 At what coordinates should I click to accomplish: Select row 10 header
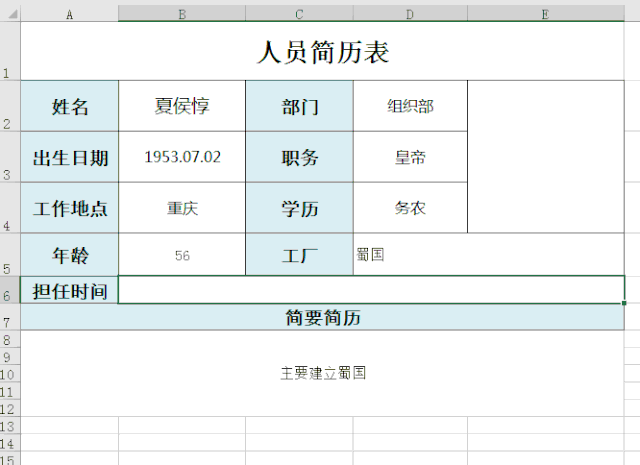pyautogui.click(x=10, y=374)
